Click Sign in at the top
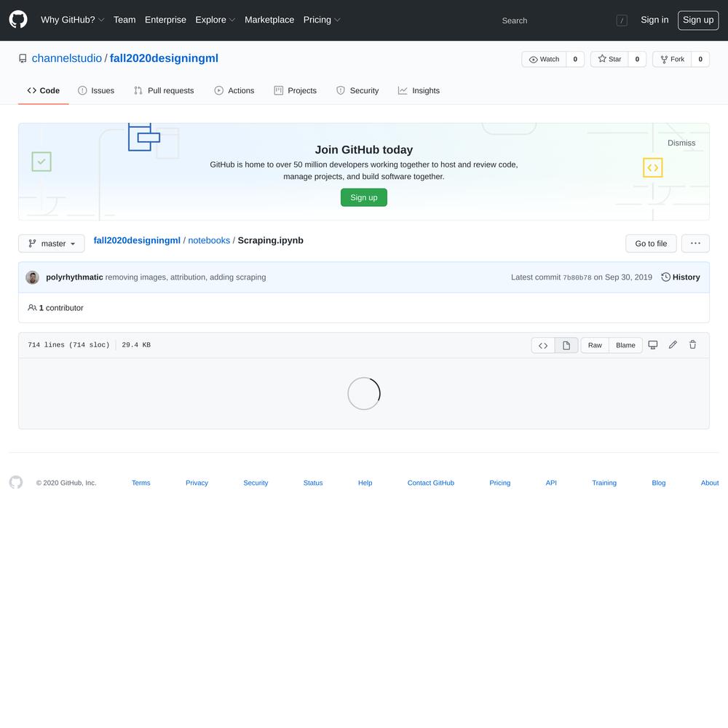Screen dimensions: 728x728 pyautogui.click(x=654, y=20)
